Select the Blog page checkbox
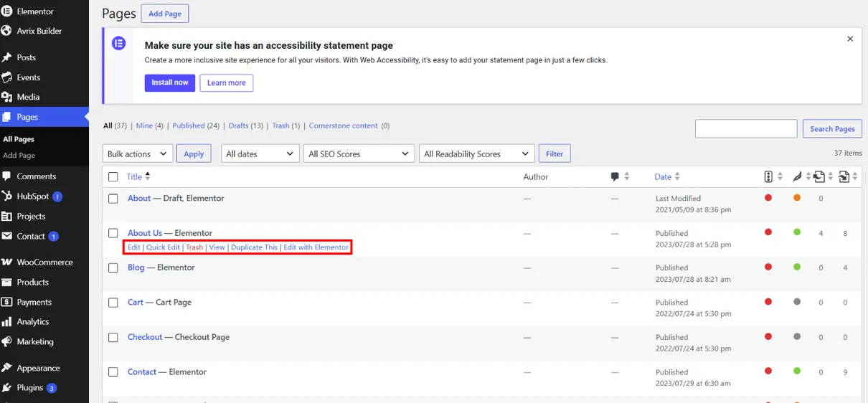The image size is (868, 403). tap(113, 267)
